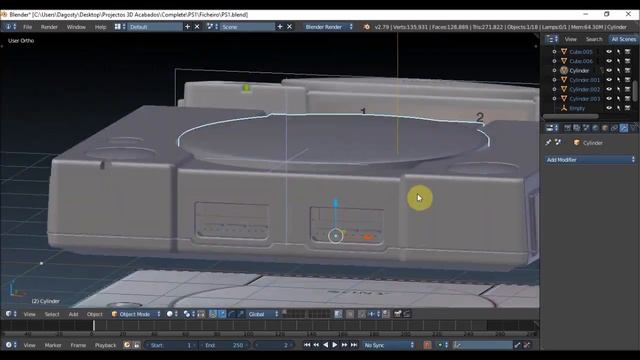The width and height of the screenshot is (640, 360).
Task: Open the screen layout browse icon
Action: pos(120,27)
